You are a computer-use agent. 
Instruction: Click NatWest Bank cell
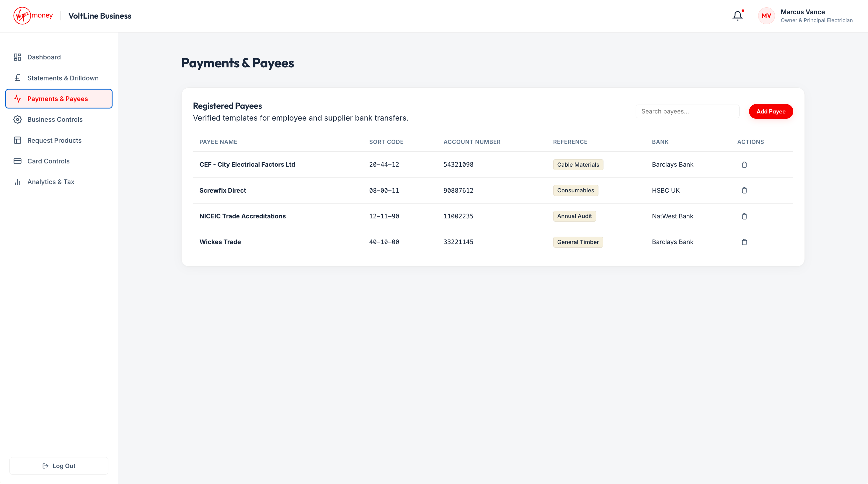[x=672, y=216]
